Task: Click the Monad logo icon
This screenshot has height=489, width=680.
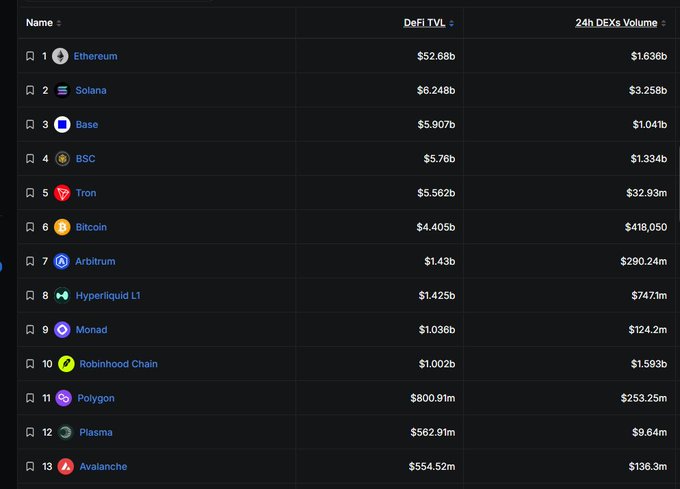Action: [x=62, y=330]
